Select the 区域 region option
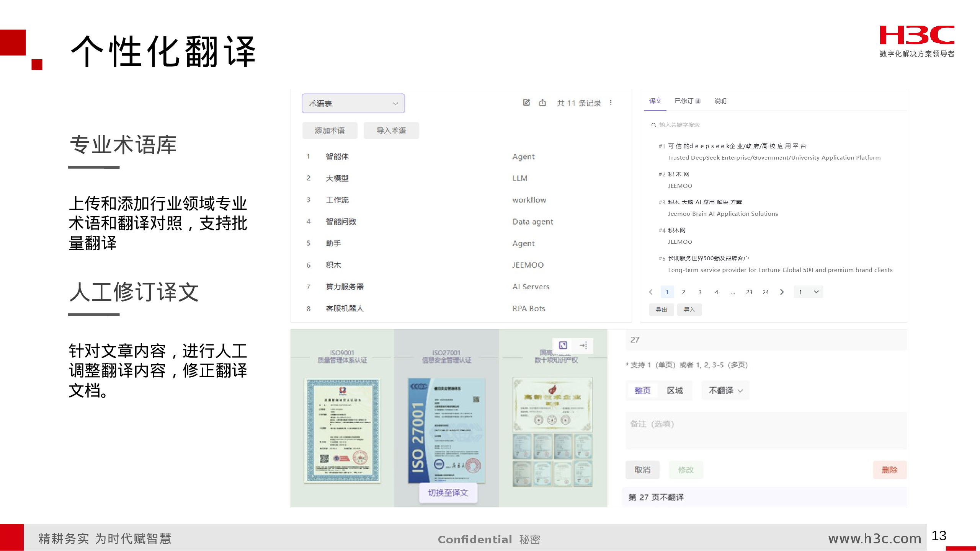 (x=675, y=391)
